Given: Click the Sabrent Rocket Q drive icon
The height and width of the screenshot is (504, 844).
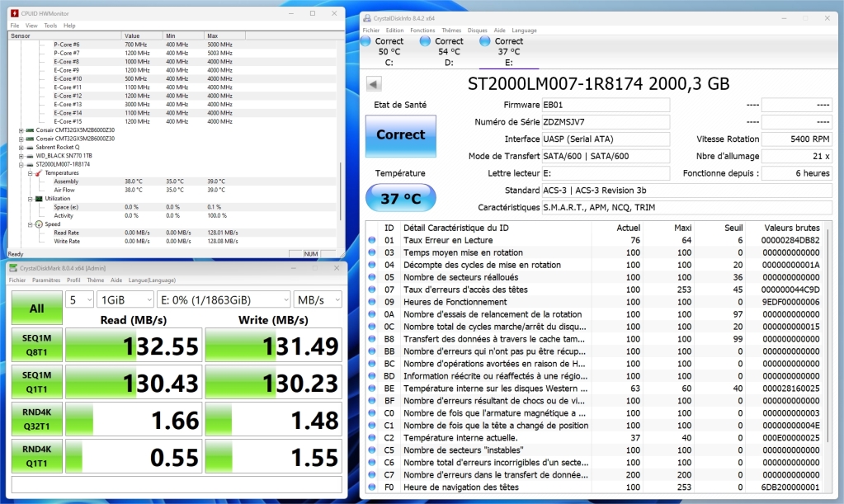Looking at the screenshot, I should click(x=30, y=147).
